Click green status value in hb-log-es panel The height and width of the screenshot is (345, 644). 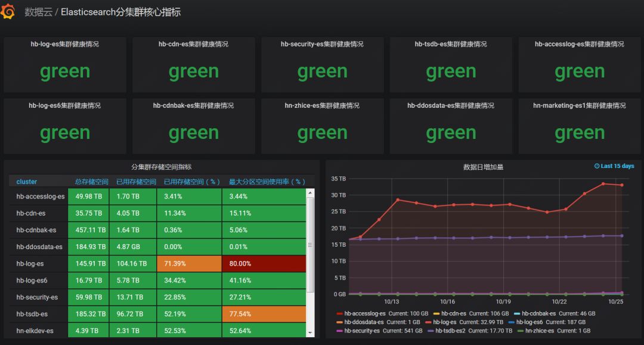(64, 72)
